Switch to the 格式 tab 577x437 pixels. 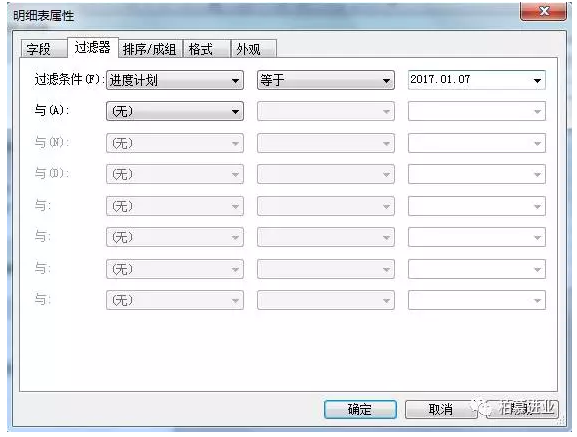[206, 49]
